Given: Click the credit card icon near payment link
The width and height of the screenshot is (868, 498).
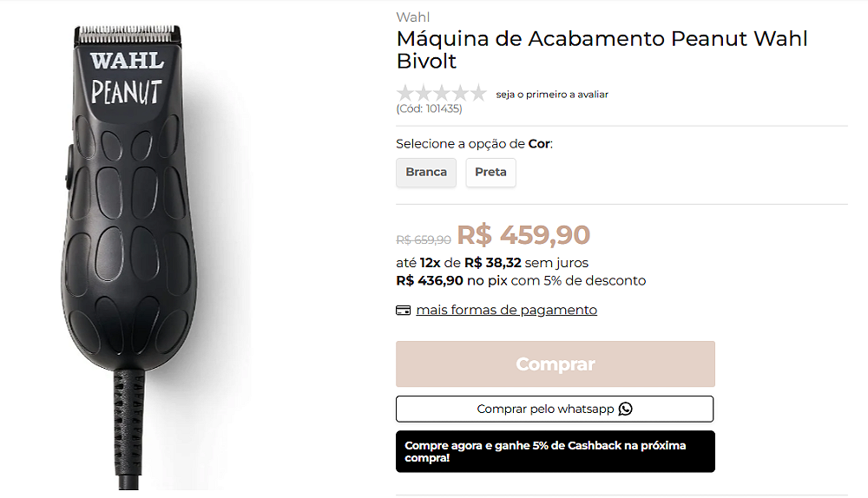Looking at the screenshot, I should coord(403,311).
